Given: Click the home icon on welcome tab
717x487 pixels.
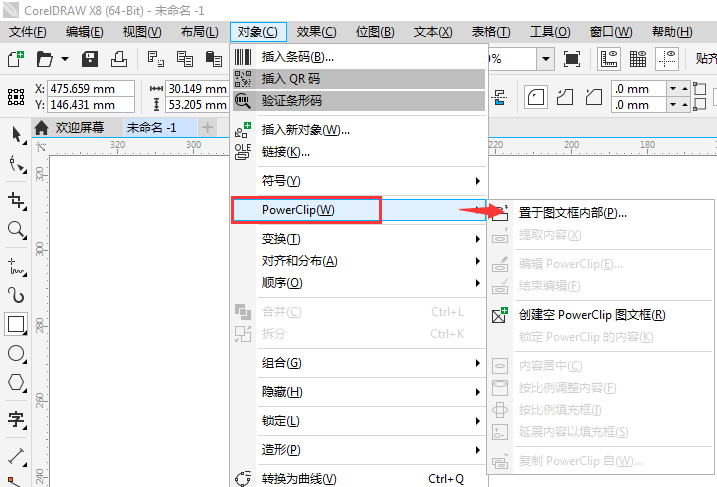Looking at the screenshot, I should 42,128.
